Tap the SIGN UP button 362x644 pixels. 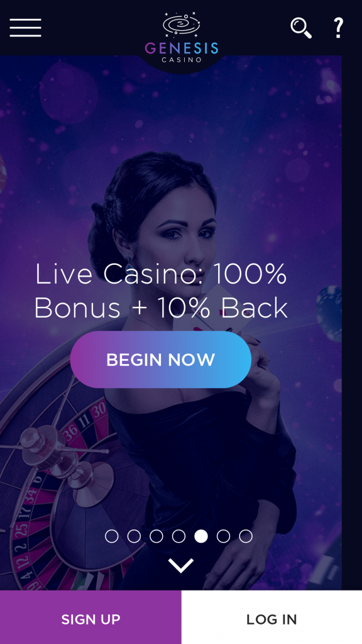pos(90,618)
